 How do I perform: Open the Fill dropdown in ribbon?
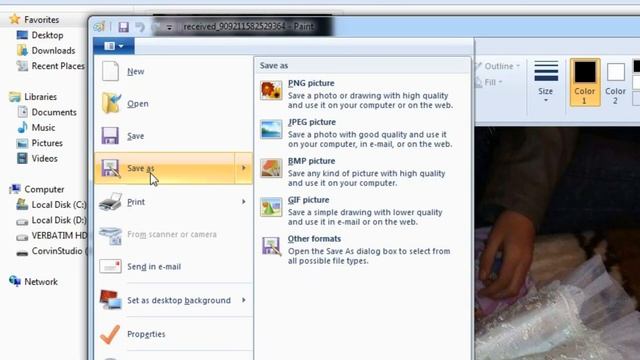tap(489, 82)
